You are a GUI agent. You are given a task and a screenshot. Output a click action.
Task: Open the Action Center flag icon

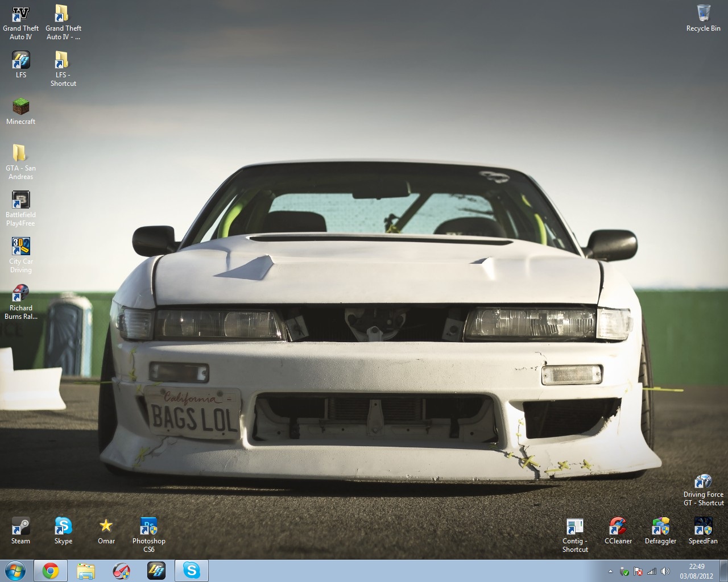tap(638, 571)
